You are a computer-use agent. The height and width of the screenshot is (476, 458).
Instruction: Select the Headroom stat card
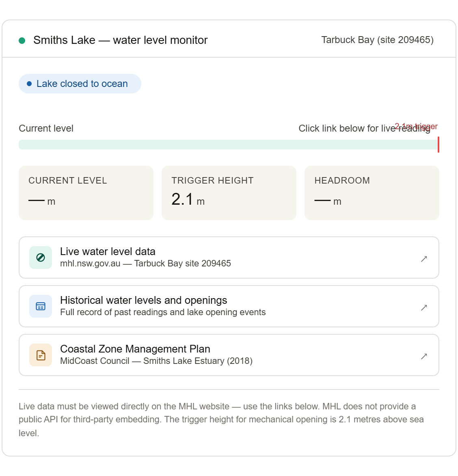tap(372, 193)
